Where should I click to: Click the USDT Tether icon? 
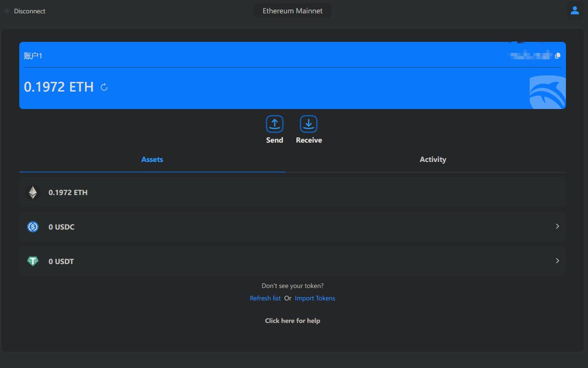(x=33, y=261)
